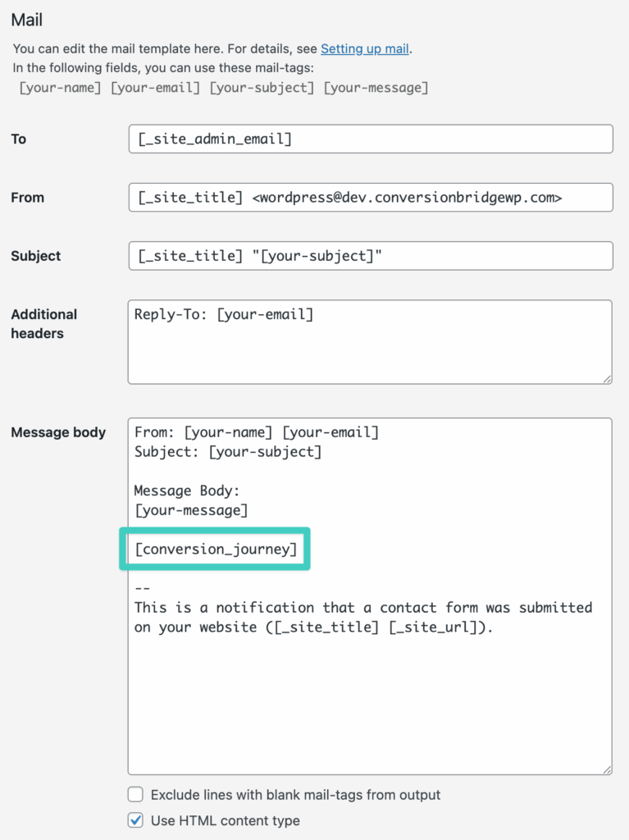Image resolution: width=629 pixels, height=840 pixels.
Task: Place cursor on the Reply-To header line
Action: (x=224, y=314)
